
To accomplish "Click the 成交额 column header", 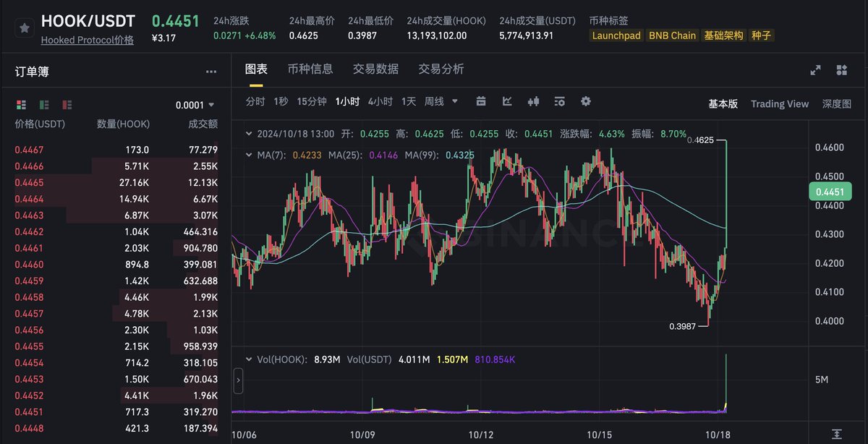I will click(x=203, y=124).
